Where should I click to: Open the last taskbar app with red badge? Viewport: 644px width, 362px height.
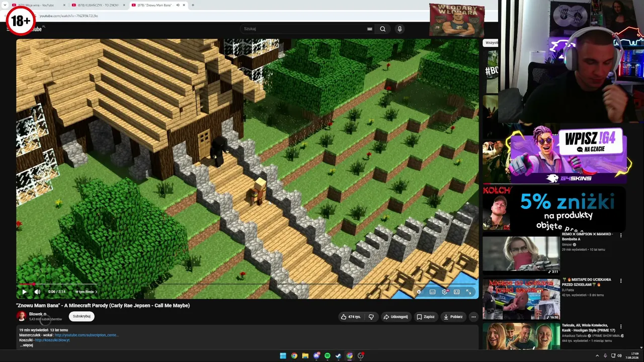361,356
